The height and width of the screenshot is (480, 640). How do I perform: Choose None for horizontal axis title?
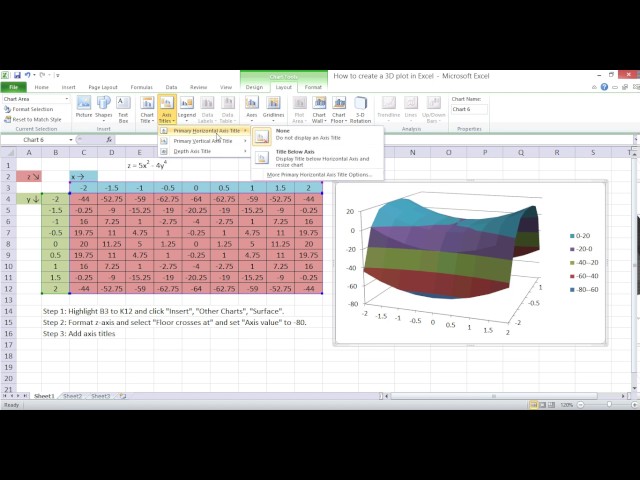point(318,136)
